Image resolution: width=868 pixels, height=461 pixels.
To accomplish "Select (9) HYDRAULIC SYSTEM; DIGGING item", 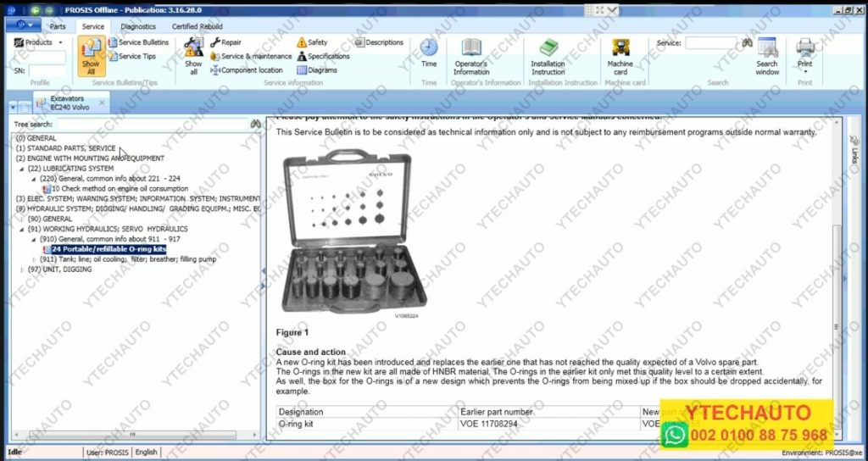I will click(138, 208).
